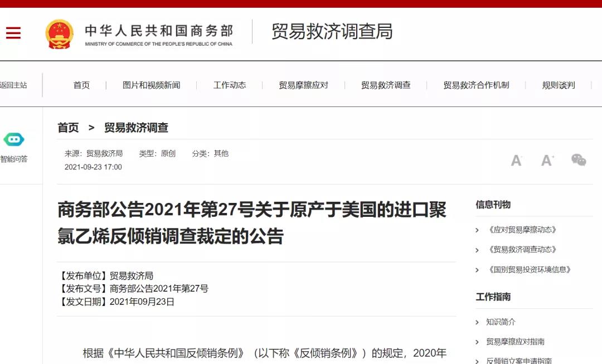Open 贸易救济合作机制 navigation tab
This screenshot has width=602, height=364.
point(476,85)
